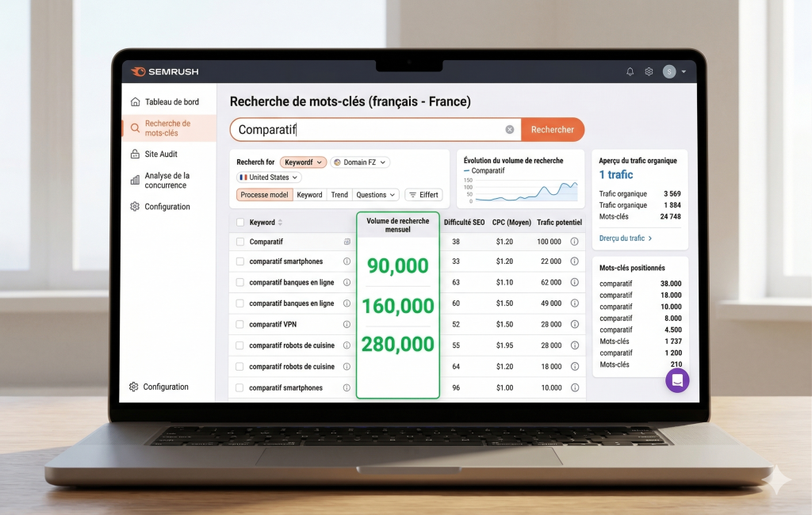The height and width of the screenshot is (515, 812).
Task: Click info icon beside keyword in difficulty 60 row
Action: 347,303
